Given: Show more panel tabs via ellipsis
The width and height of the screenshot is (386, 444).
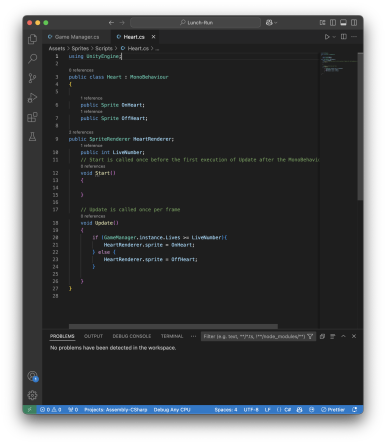Looking at the screenshot, I should [x=193, y=336].
